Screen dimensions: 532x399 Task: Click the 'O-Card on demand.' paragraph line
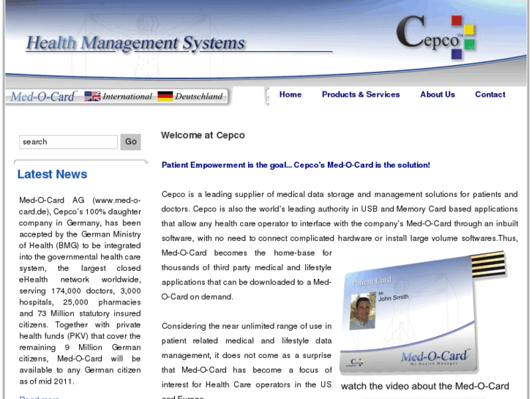(x=198, y=297)
